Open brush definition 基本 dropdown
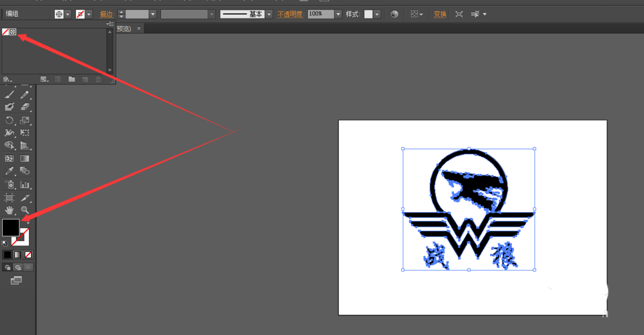This screenshot has height=335, width=644. [269, 14]
